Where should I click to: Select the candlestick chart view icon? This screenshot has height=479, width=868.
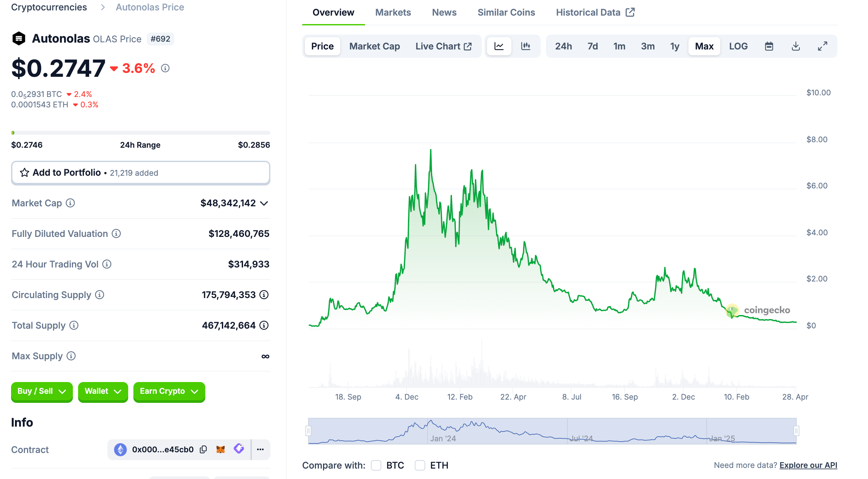click(526, 46)
